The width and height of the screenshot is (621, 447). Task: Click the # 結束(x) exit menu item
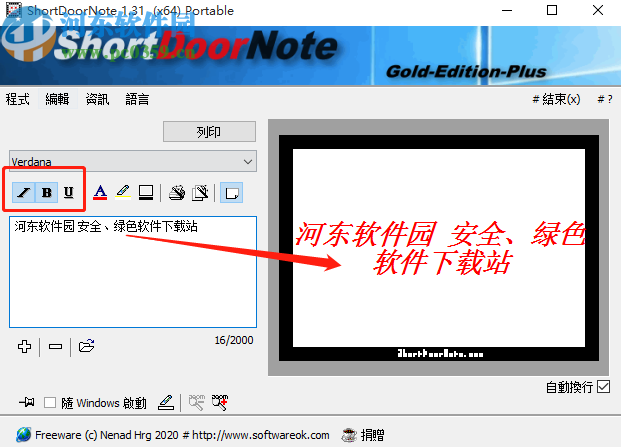pos(556,99)
